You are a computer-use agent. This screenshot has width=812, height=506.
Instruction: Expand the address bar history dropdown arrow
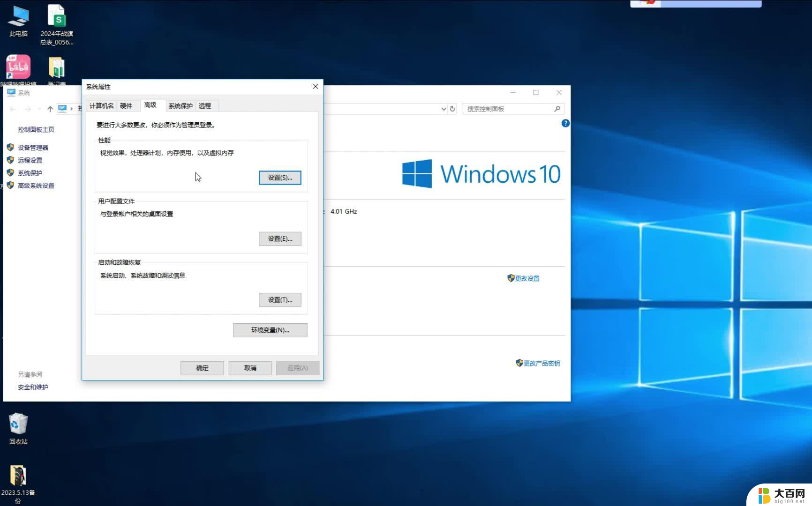tap(444, 109)
